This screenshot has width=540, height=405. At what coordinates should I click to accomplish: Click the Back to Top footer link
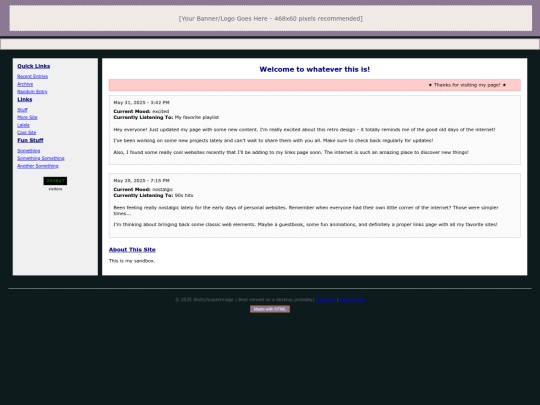352,300
